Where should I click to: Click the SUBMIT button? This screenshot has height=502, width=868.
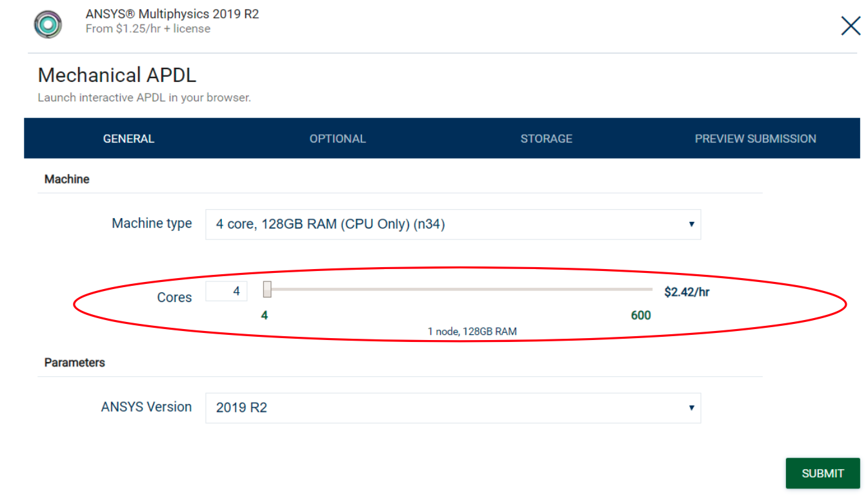tap(823, 474)
